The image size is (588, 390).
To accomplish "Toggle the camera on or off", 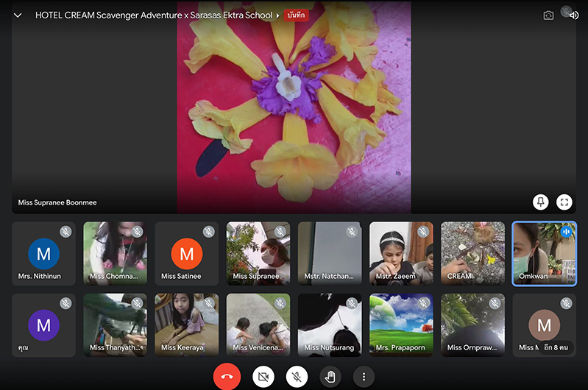I will [263, 377].
